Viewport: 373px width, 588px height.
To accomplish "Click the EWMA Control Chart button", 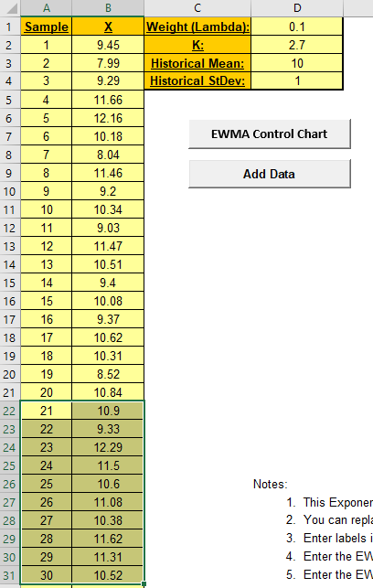I will click(x=270, y=134).
